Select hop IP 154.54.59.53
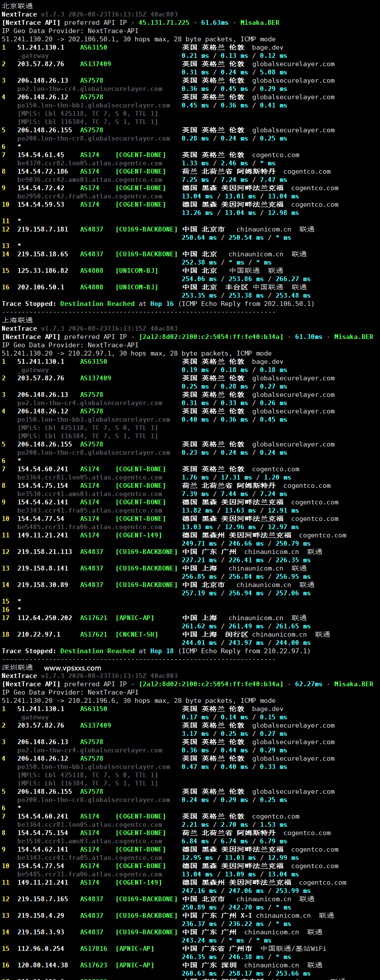 point(41,205)
